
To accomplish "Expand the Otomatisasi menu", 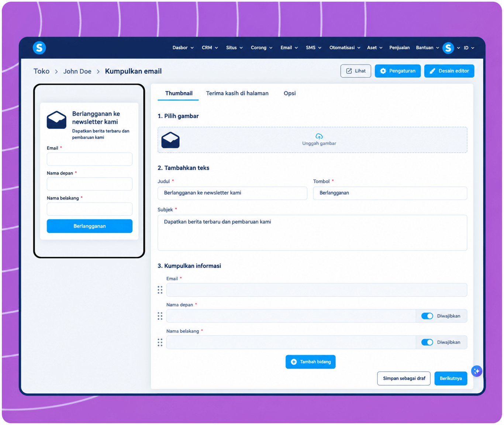I will [x=345, y=48].
